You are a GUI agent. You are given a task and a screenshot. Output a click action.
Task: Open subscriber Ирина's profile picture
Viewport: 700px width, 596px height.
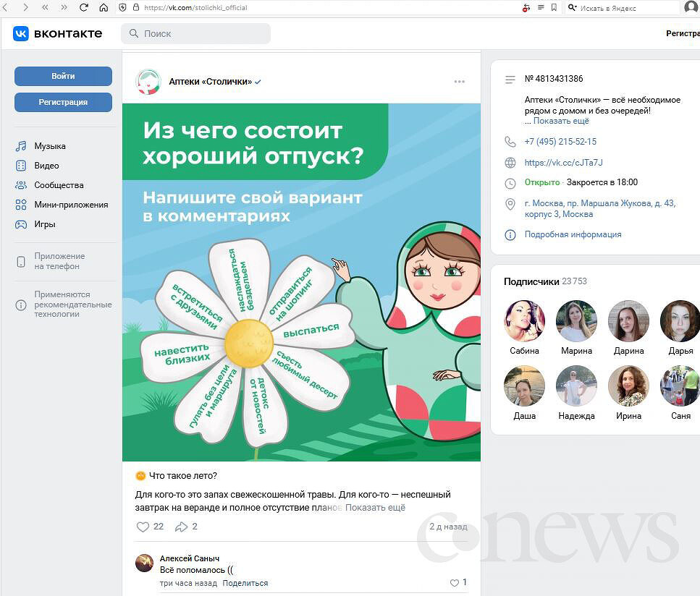coord(628,386)
